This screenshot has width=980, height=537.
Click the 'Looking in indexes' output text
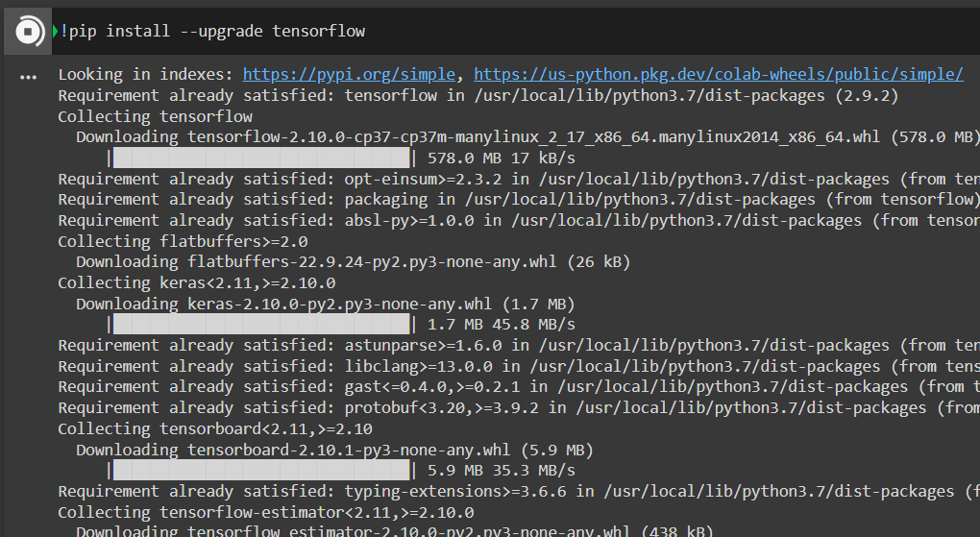click(146, 74)
